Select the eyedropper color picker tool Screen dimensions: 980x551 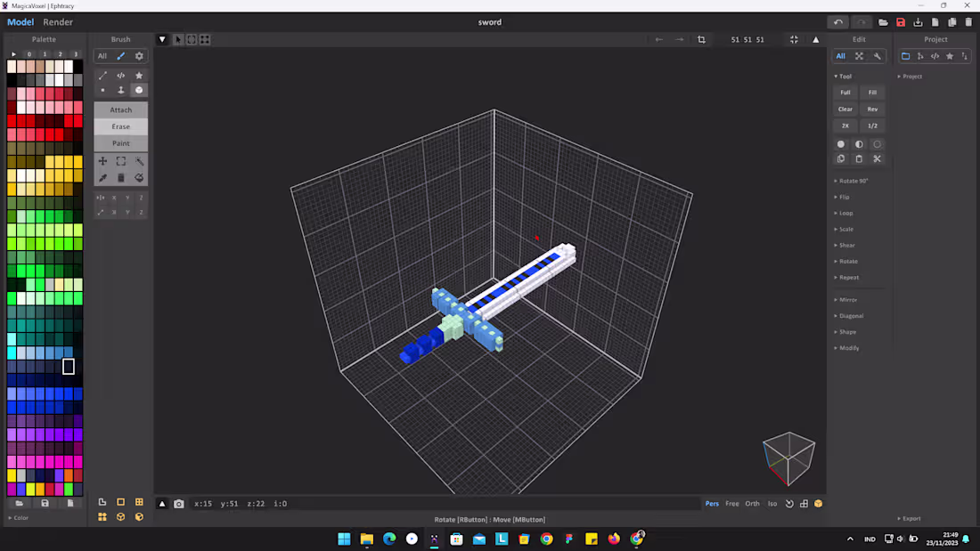click(102, 178)
